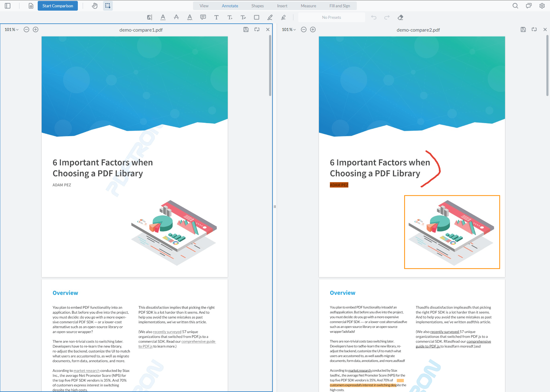Click the No Presets field
This screenshot has width=550, height=392.
click(331, 17)
